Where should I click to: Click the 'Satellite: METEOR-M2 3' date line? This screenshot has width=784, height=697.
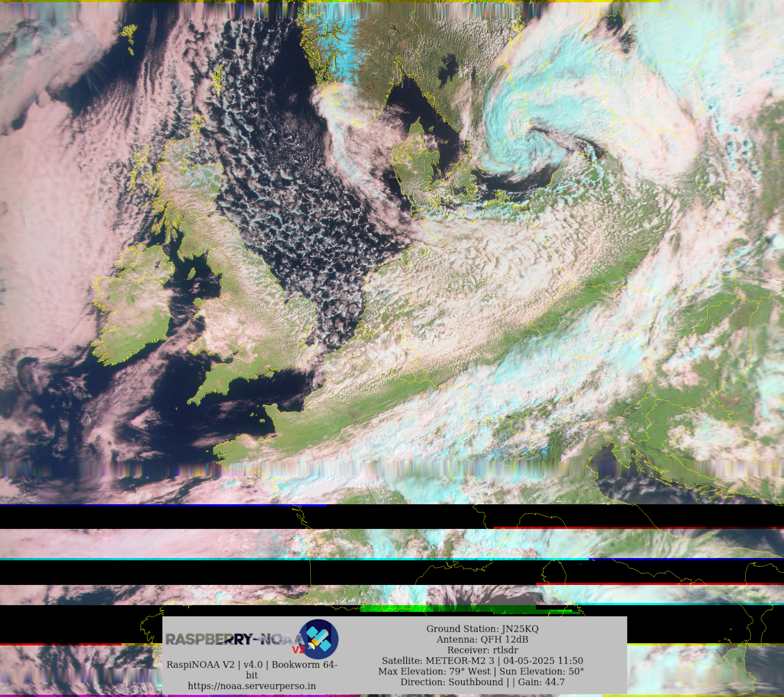coord(482,661)
